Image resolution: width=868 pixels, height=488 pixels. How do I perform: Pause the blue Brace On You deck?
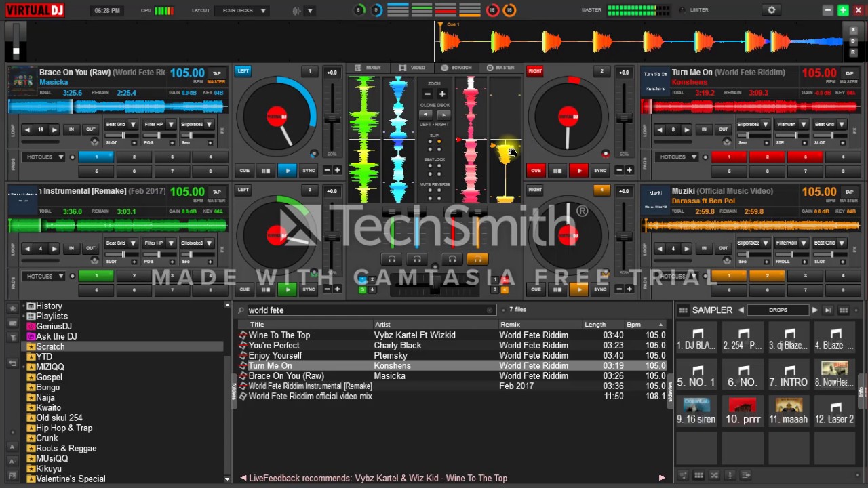266,171
